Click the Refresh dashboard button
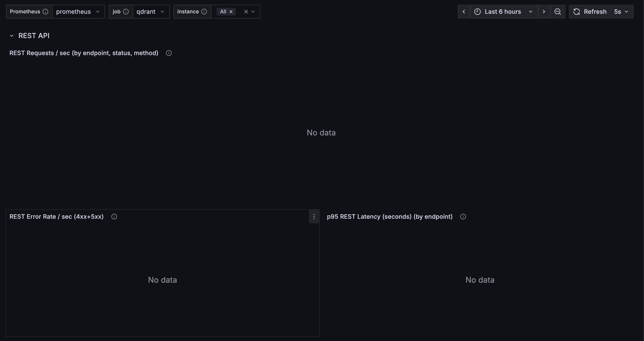This screenshot has width=644, height=341. (590, 12)
